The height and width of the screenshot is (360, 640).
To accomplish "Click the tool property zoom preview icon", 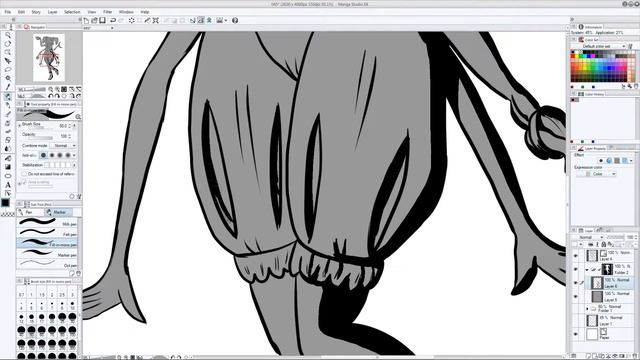I will pos(78,117).
